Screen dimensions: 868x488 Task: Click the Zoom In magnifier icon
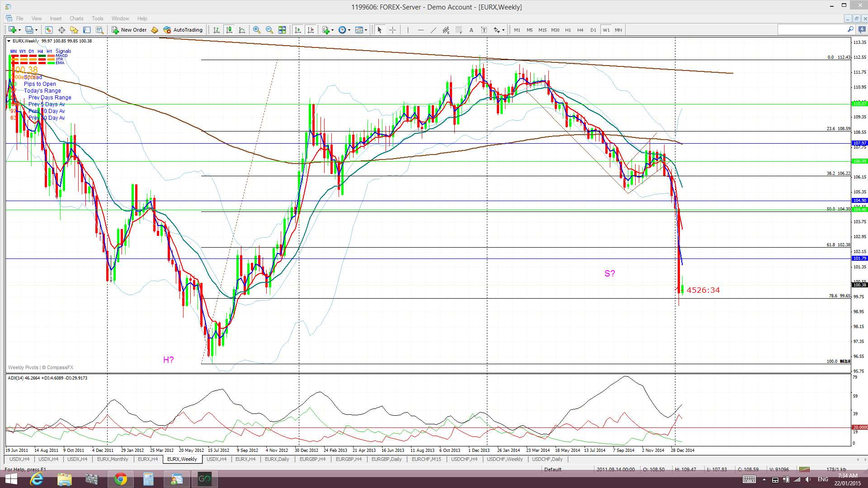[256, 30]
